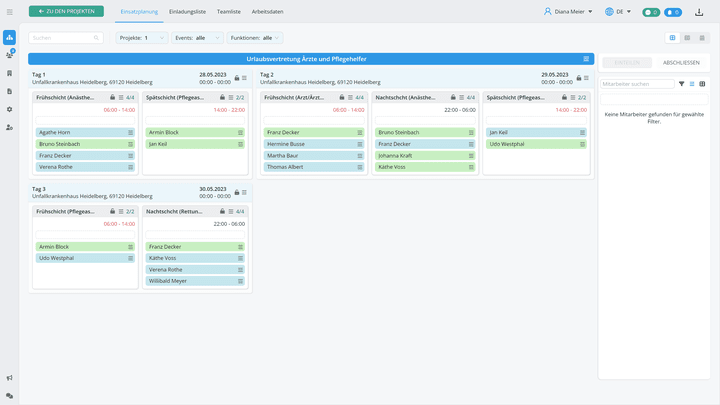Click the lock icon on Tag 1 header
720x405 pixels.
[236, 78]
